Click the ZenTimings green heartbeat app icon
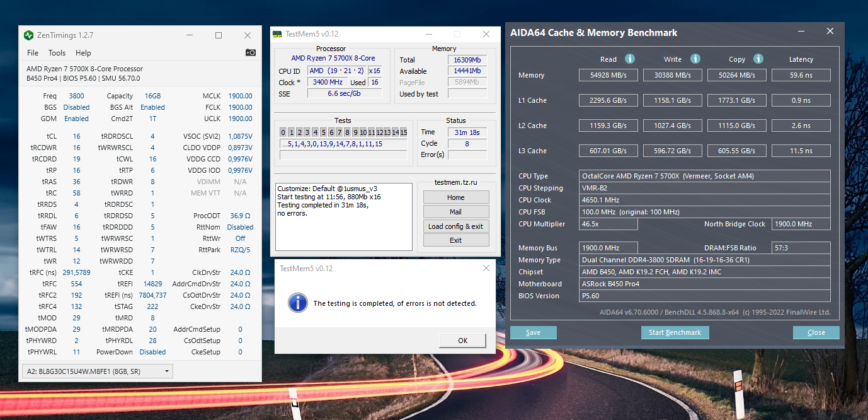The image size is (868, 420). (x=29, y=35)
